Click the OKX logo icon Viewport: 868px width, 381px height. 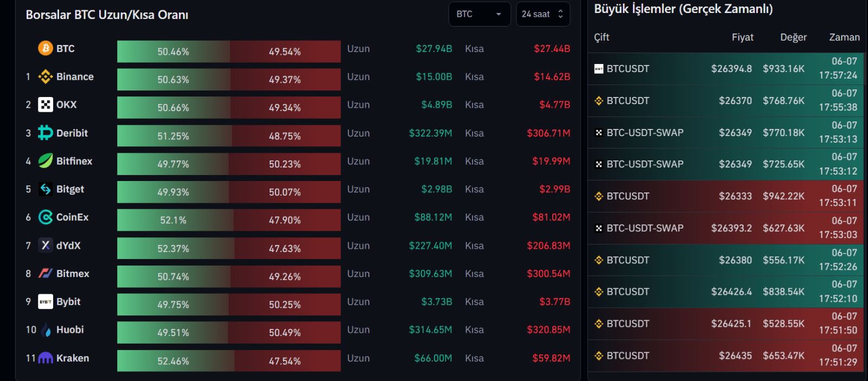tap(46, 105)
